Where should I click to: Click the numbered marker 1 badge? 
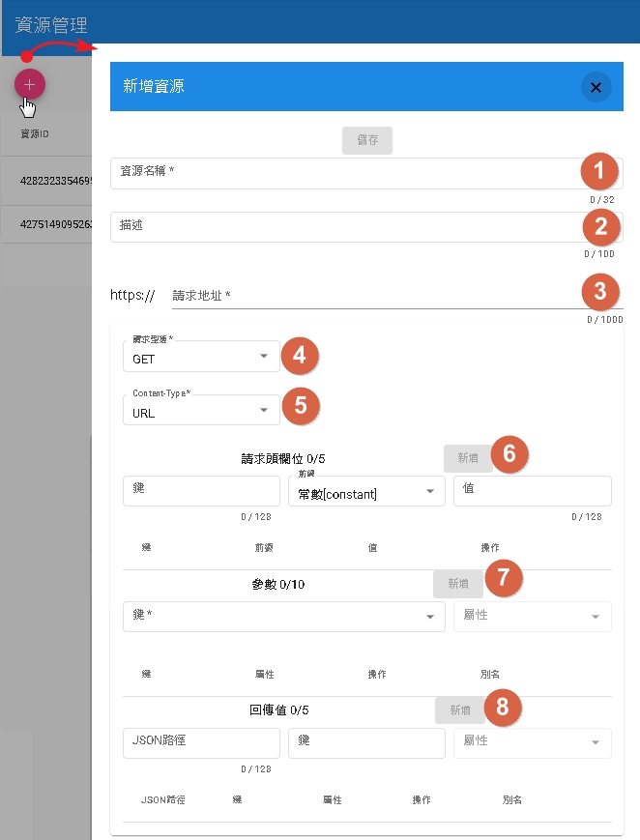pos(598,172)
